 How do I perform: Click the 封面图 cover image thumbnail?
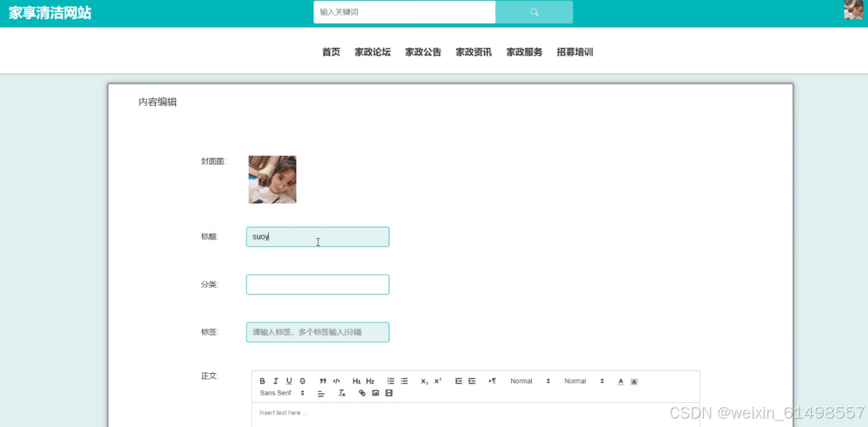[272, 179]
